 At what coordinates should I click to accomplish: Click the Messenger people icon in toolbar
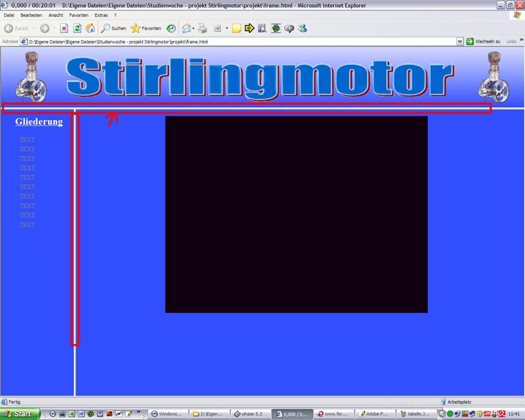302,28
